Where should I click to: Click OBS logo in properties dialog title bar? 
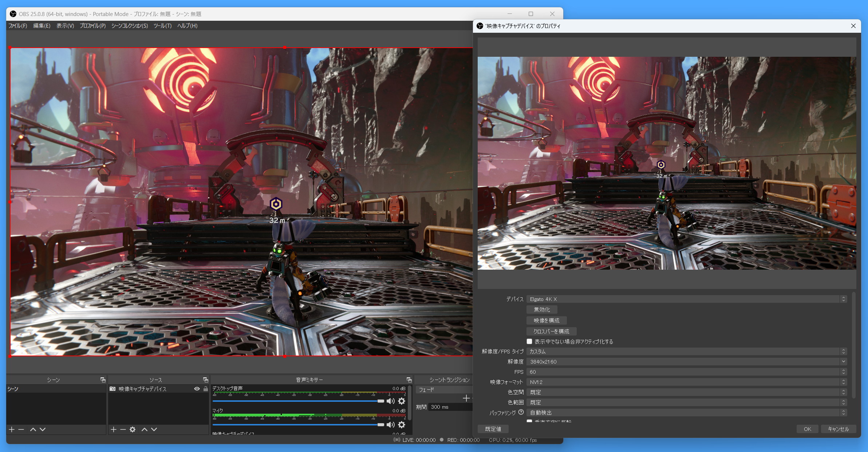pyautogui.click(x=480, y=26)
